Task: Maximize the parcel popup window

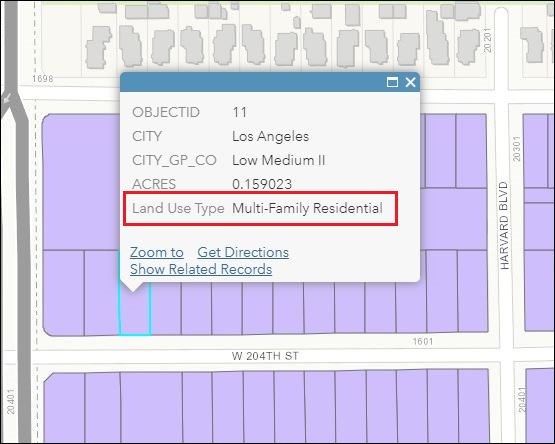Action: pyautogui.click(x=392, y=82)
